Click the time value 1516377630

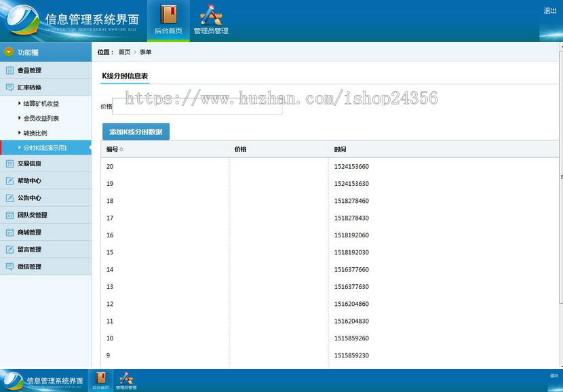tap(351, 287)
